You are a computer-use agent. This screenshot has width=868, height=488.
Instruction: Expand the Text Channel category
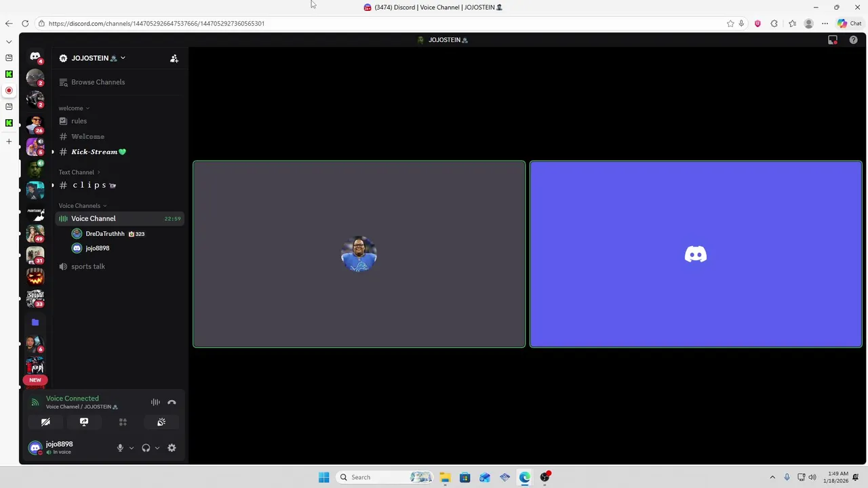click(79, 172)
